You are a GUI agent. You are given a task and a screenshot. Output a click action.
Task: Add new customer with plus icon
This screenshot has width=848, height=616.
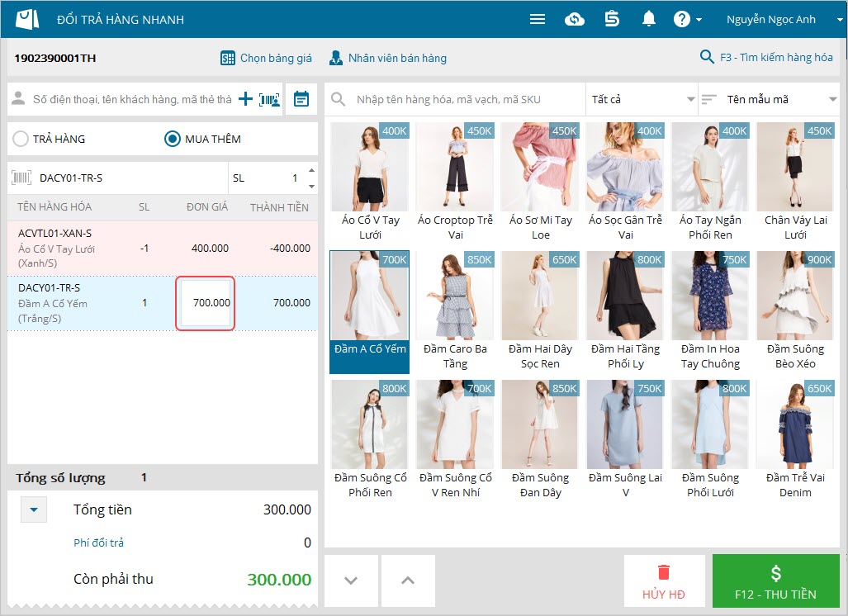click(245, 99)
